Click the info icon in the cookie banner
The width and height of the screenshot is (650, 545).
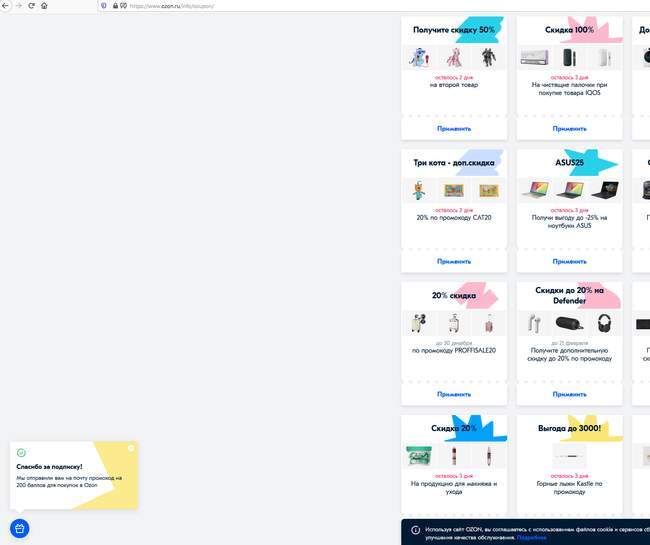coord(415,530)
